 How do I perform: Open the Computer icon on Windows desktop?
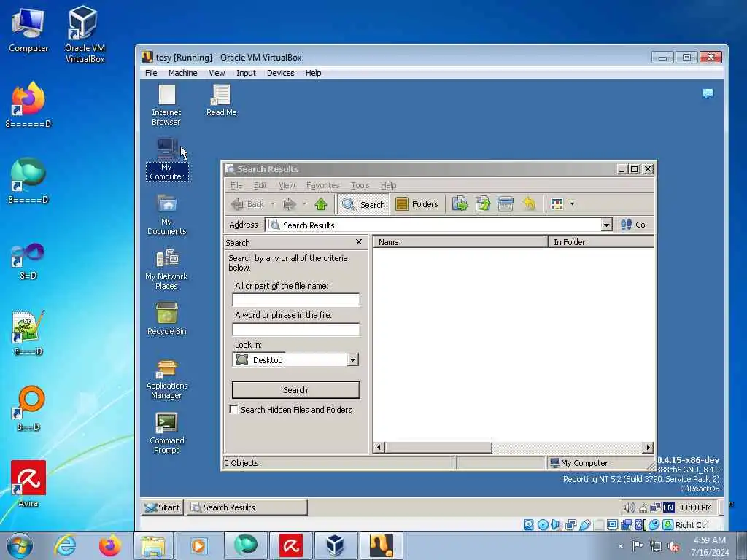point(28,29)
